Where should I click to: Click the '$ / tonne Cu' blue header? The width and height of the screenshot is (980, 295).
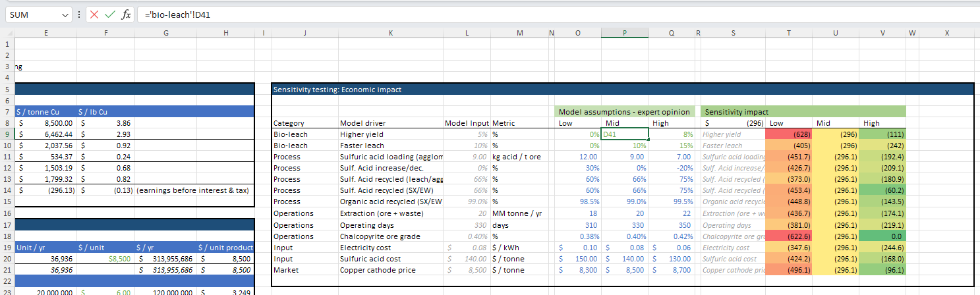45,112
